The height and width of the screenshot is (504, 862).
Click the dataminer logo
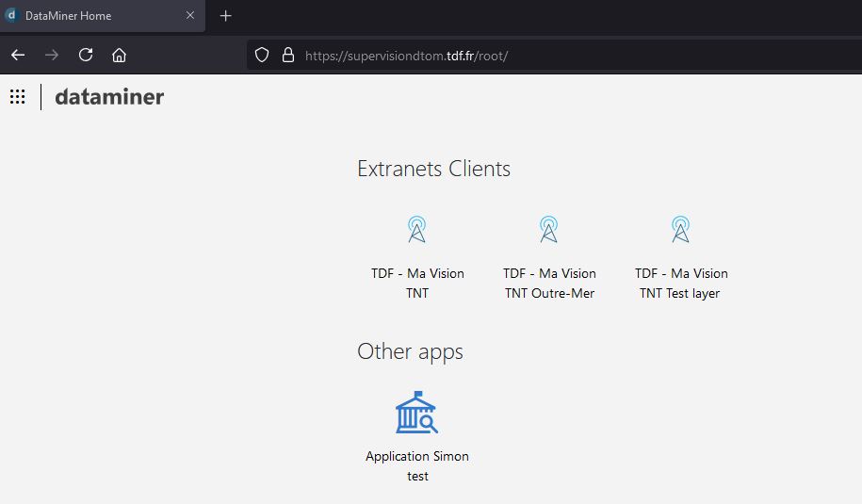pos(109,97)
